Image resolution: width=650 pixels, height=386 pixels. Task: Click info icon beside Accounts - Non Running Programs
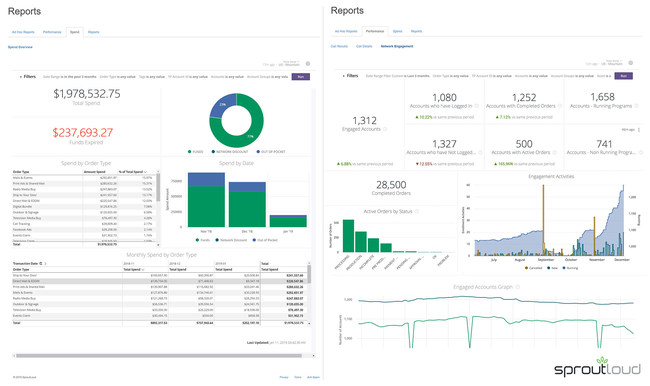coord(640,152)
